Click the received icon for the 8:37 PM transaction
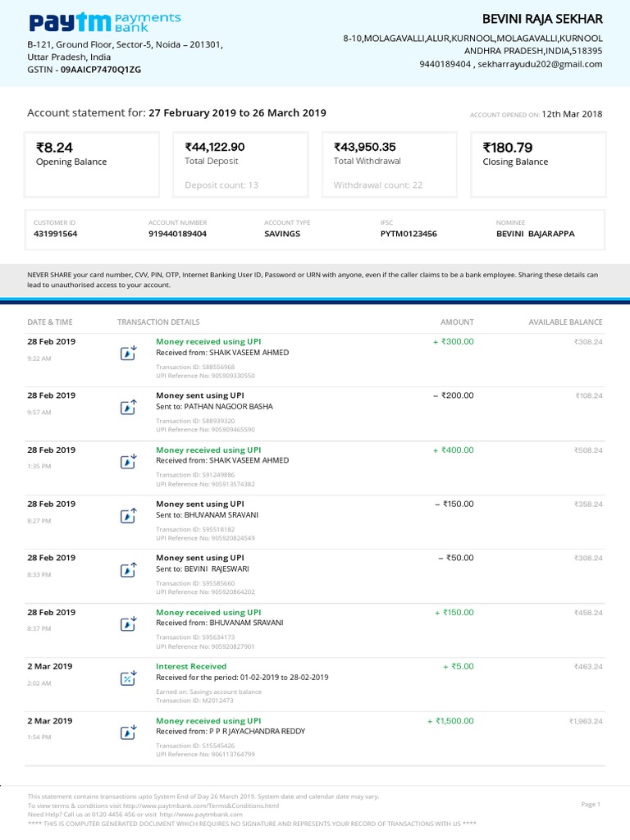Screen dimensions: 630x840 pyautogui.click(x=128, y=624)
